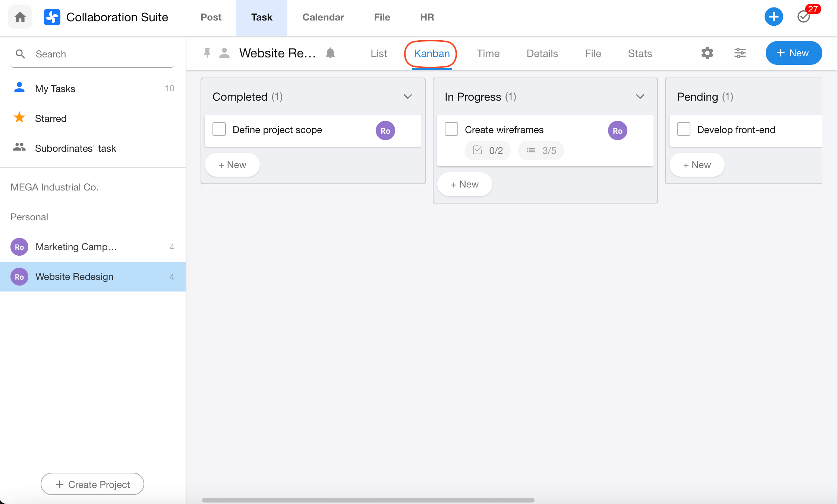Screen dimensions: 838x504
Task: Check the Define project scope checkbox
Action: pos(219,129)
